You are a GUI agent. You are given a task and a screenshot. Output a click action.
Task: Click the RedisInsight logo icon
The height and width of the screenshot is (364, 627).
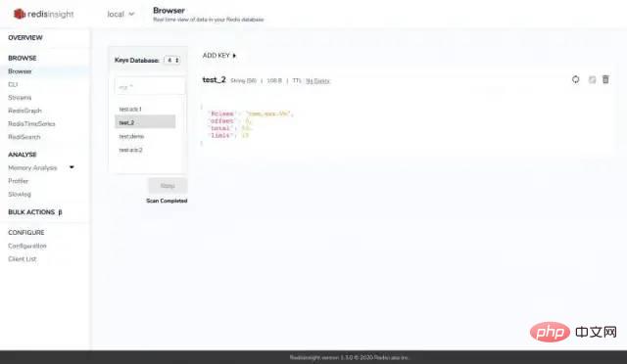20,14
